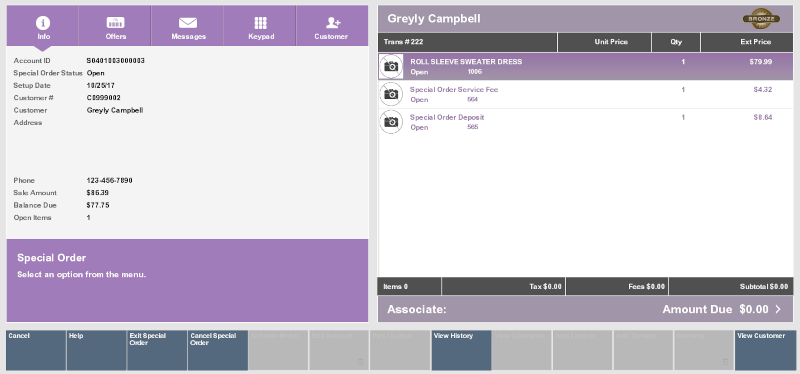The width and height of the screenshot is (800, 374).
Task: Click the Setup Date value 10/25/17
Action: 101,86
